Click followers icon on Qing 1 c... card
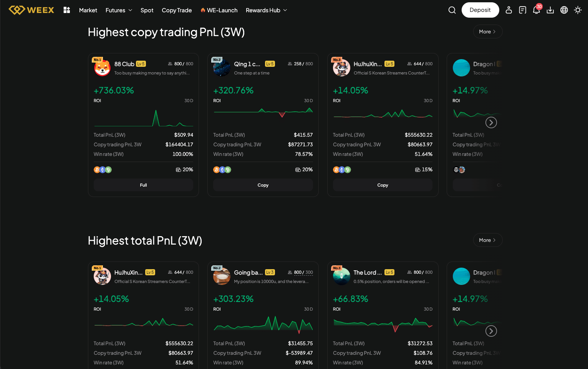This screenshot has width=588, height=369. [290, 64]
